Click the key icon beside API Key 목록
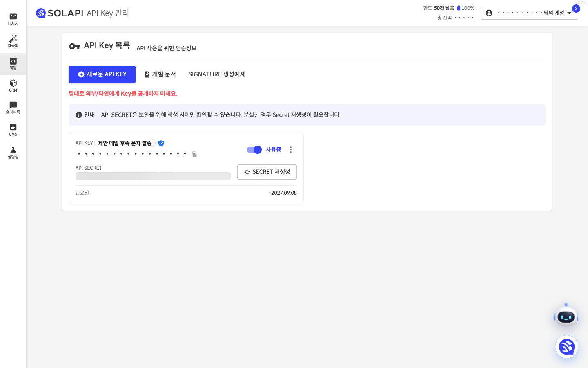 [75, 46]
